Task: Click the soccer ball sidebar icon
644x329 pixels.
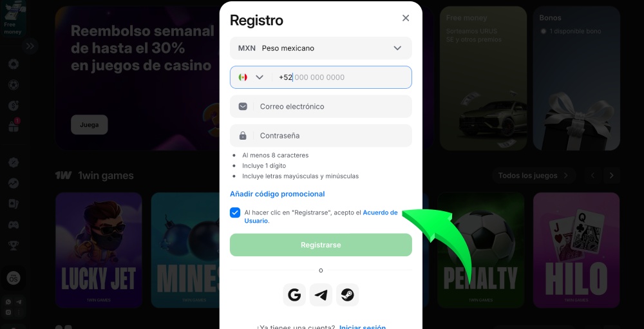Action: pyautogui.click(x=14, y=85)
